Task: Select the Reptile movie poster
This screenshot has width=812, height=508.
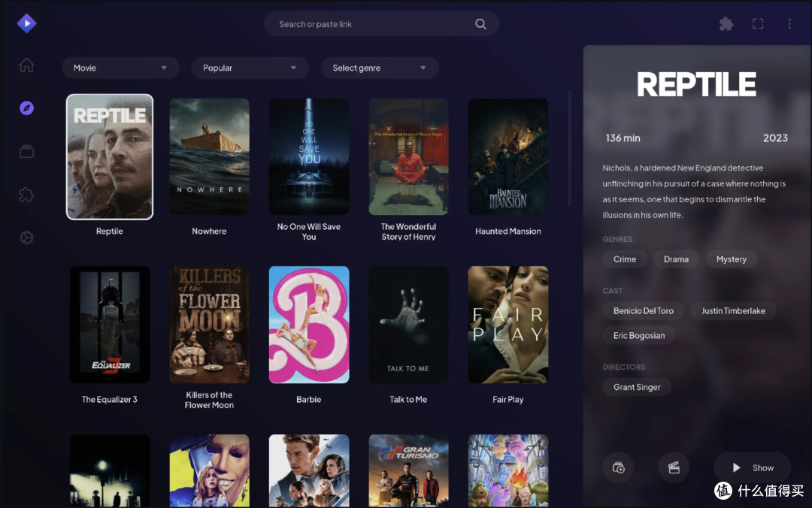Action: pyautogui.click(x=110, y=157)
